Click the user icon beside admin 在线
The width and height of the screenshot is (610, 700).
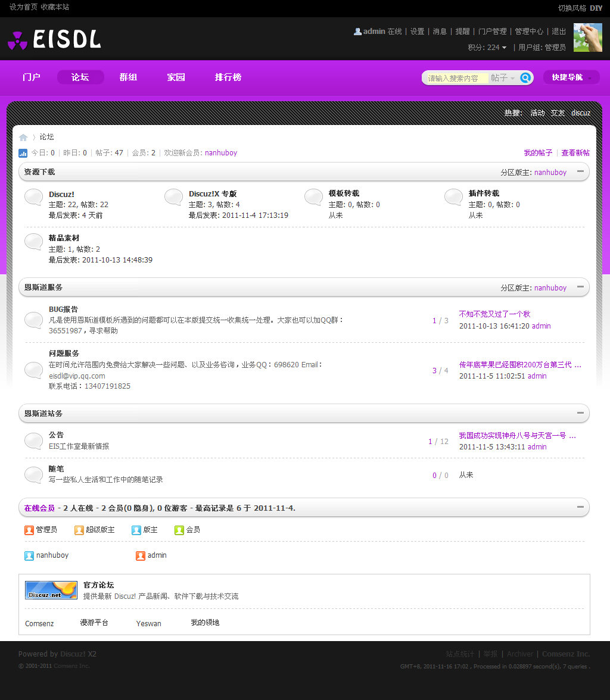(x=357, y=31)
